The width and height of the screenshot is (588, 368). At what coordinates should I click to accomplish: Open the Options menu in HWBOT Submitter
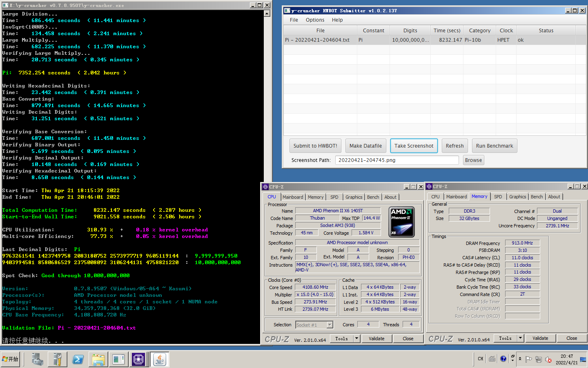point(315,20)
